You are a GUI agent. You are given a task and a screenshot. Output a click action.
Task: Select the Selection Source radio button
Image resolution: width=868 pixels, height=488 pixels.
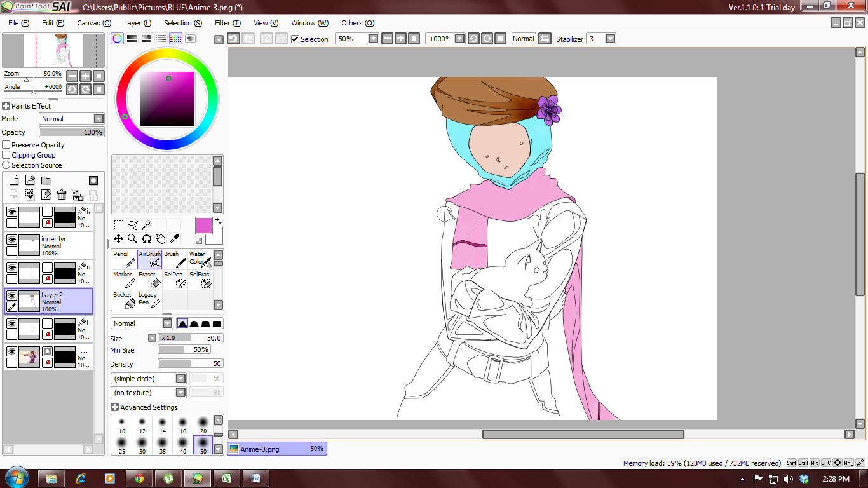[x=6, y=165]
